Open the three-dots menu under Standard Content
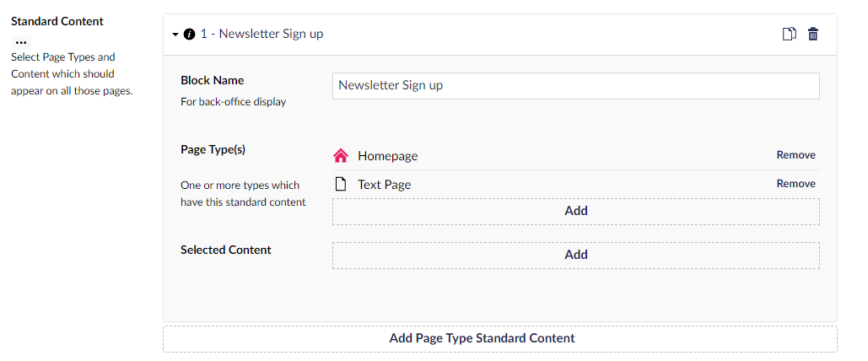 tap(21, 42)
